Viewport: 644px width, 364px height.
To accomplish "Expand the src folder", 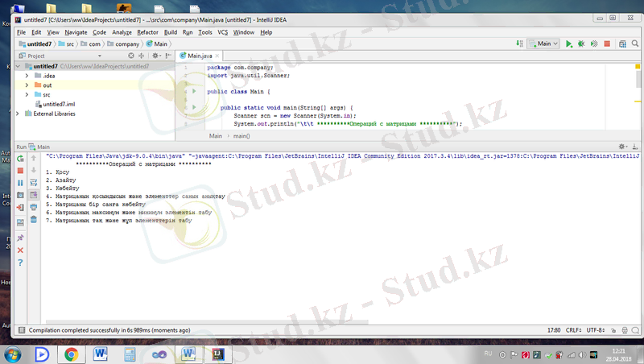I will tap(27, 94).
